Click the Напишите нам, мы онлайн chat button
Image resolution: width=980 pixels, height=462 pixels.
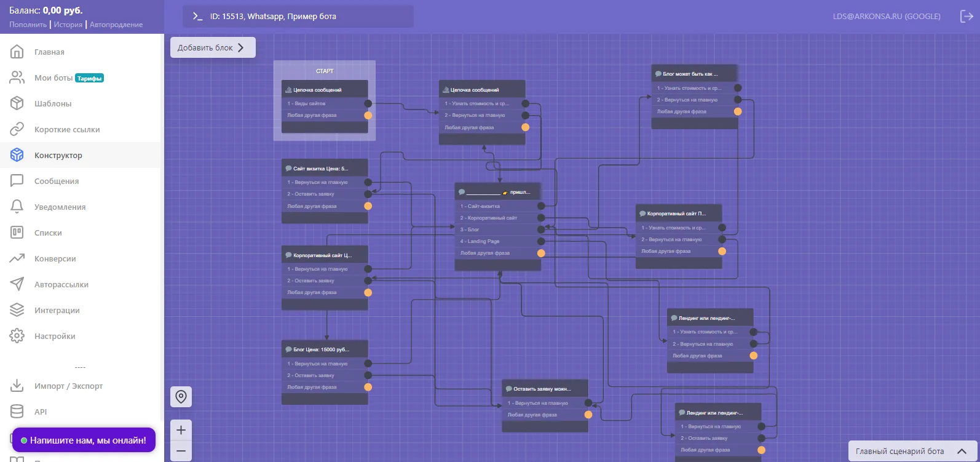[84, 440]
